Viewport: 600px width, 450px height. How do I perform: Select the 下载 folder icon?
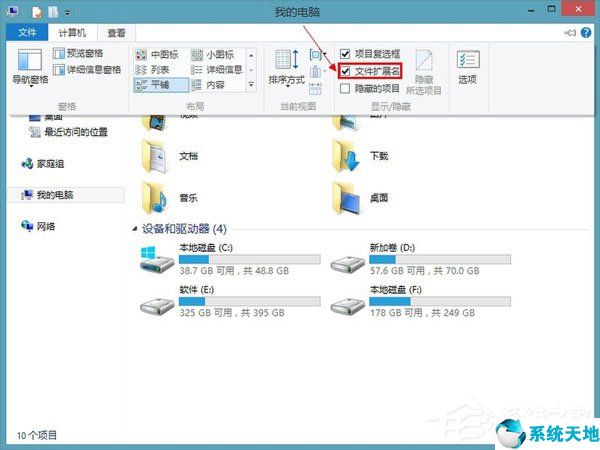click(346, 156)
